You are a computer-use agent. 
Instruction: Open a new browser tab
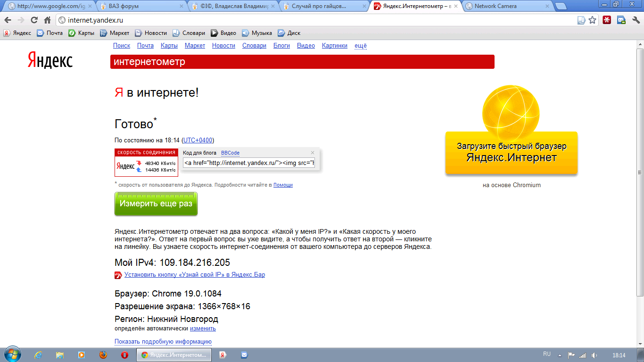click(561, 6)
